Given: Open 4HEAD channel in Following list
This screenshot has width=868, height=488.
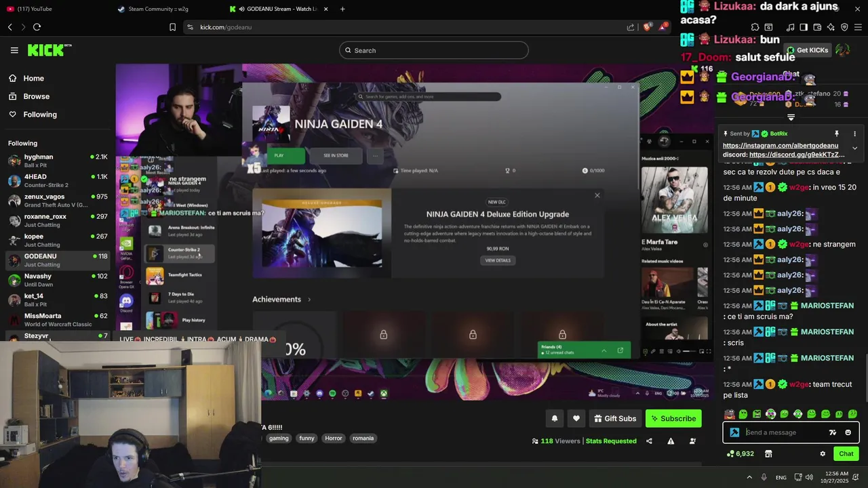Looking at the screenshot, I should [58, 180].
